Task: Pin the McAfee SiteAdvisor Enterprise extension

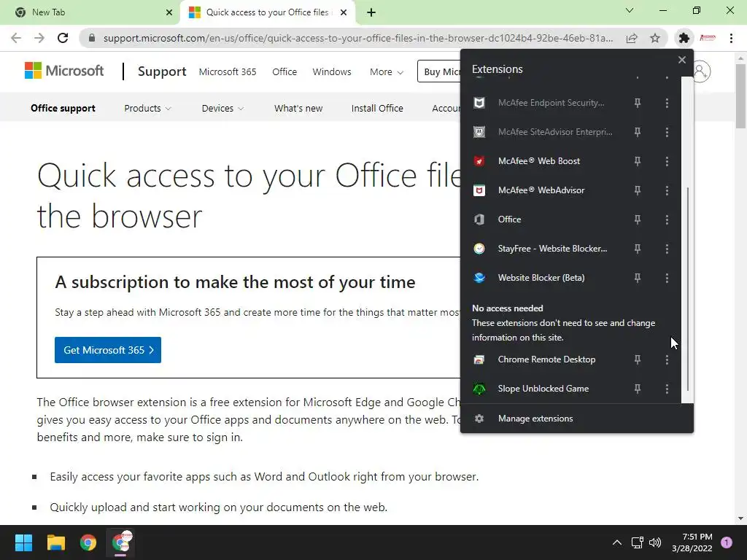Action: 637,132
